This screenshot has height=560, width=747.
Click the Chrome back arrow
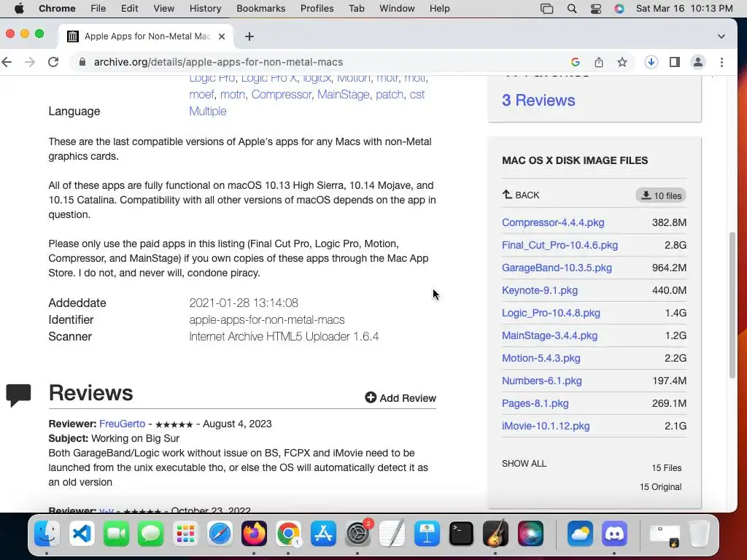click(x=7, y=62)
